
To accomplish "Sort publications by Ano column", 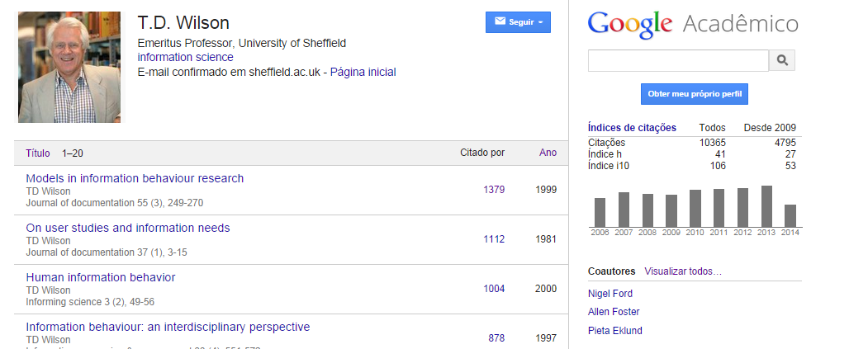I will tap(548, 153).
